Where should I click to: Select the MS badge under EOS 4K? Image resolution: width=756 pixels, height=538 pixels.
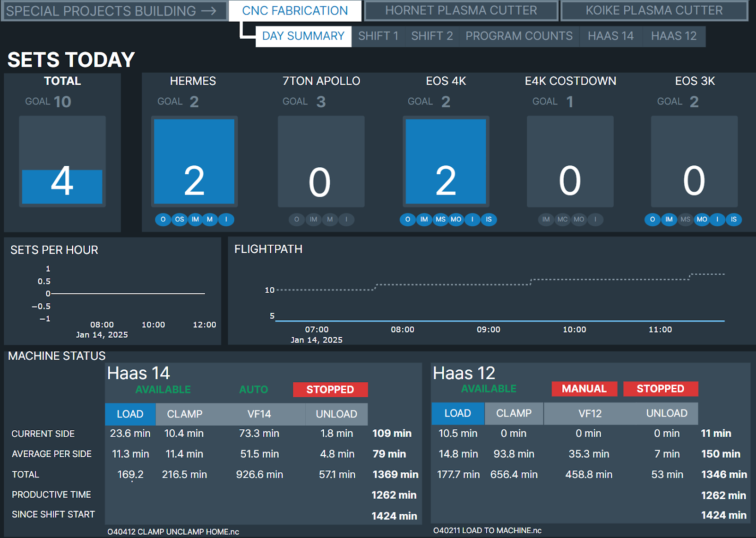tap(440, 220)
